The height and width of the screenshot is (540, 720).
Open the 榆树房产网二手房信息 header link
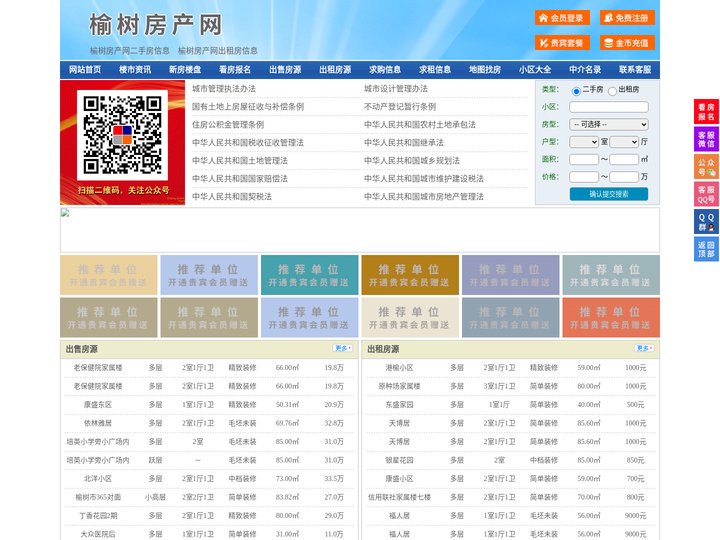coord(130,51)
